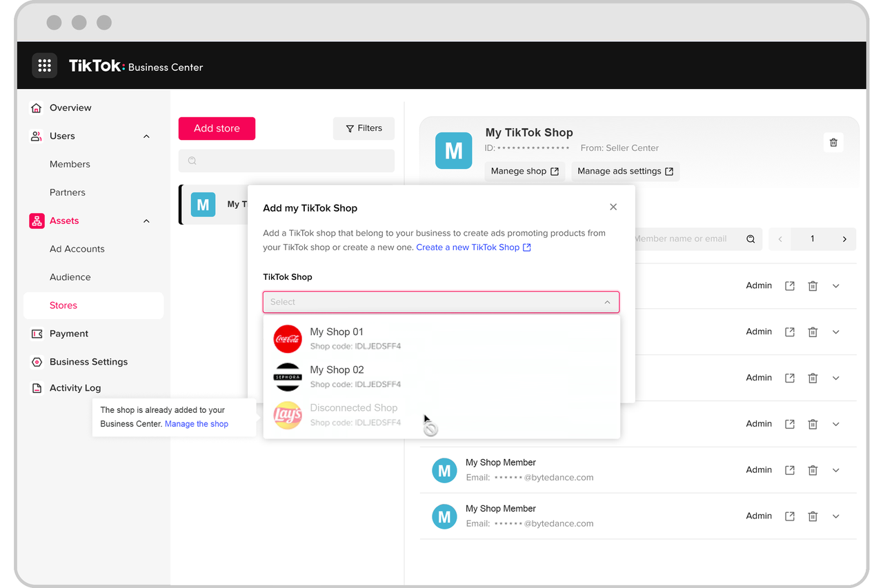Delete the first Admin member row
The width and height of the screenshot is (883, 588).
(x=813, y=286)
